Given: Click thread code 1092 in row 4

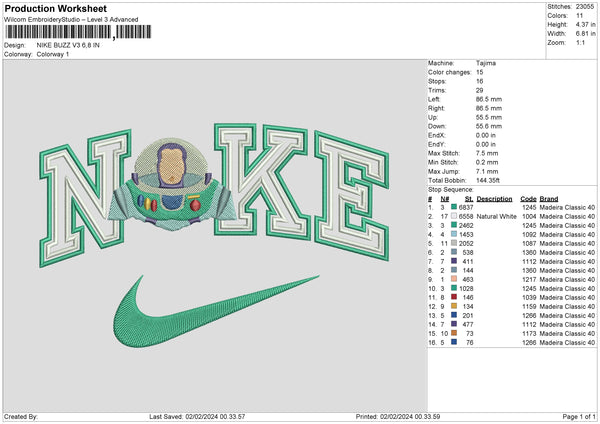Looking at the screenshot, I should [x=529, y=235].
